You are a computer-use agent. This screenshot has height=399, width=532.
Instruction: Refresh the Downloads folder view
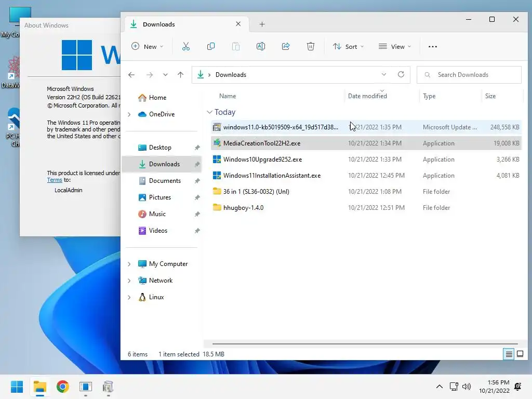pos(401,74)
